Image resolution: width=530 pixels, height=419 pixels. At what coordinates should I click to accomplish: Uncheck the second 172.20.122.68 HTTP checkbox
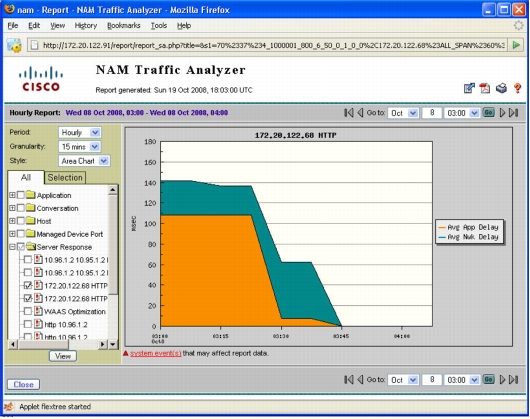[x=28, y=298]
